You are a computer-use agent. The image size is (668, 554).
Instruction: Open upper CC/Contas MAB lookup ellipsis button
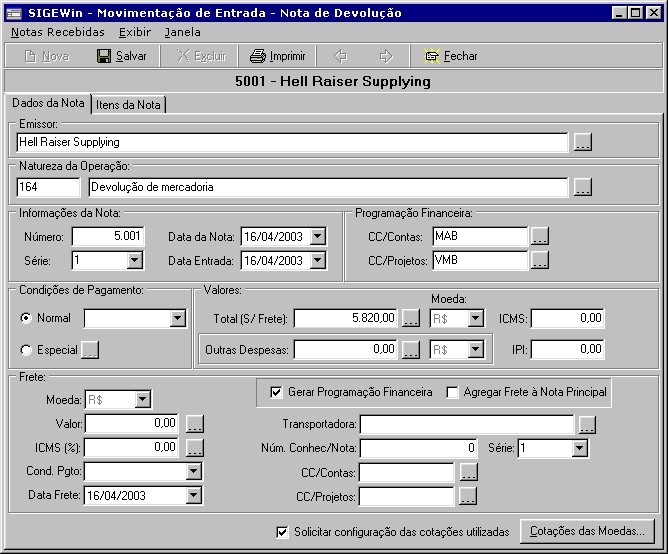pos(539,236)
